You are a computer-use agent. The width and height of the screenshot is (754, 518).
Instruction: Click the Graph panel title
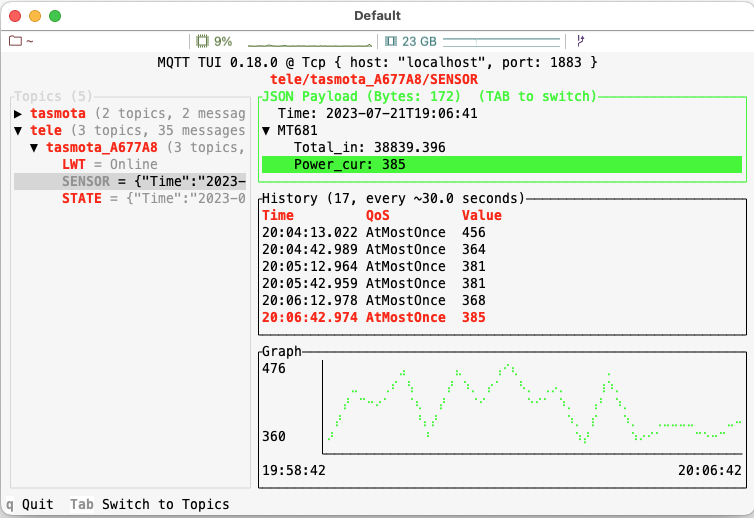tap(282, 352)
